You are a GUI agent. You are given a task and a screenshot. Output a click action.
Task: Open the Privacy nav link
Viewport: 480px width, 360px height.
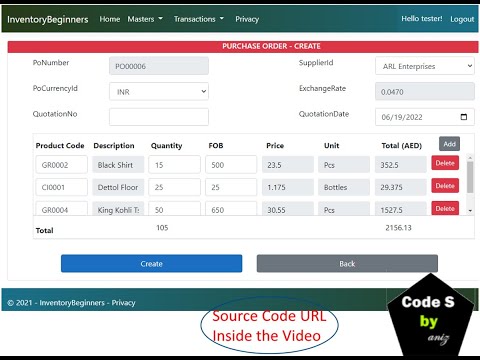click(247, 19)
